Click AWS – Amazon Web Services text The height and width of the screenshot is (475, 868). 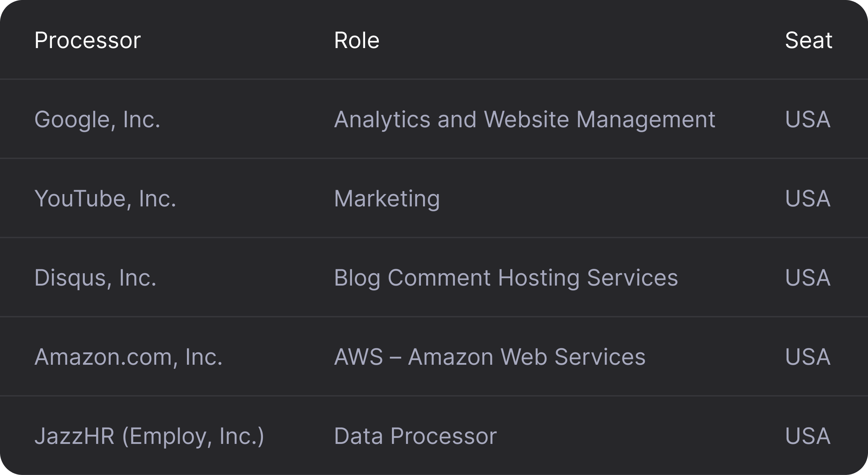tap(490, 357)
